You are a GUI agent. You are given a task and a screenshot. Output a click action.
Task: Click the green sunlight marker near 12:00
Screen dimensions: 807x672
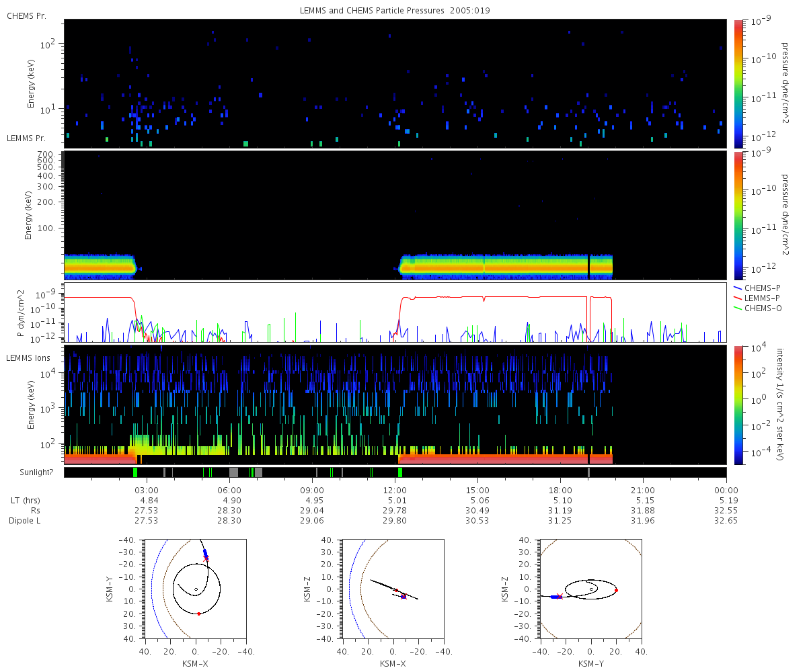pyautogui.click(x=399, y=472)
